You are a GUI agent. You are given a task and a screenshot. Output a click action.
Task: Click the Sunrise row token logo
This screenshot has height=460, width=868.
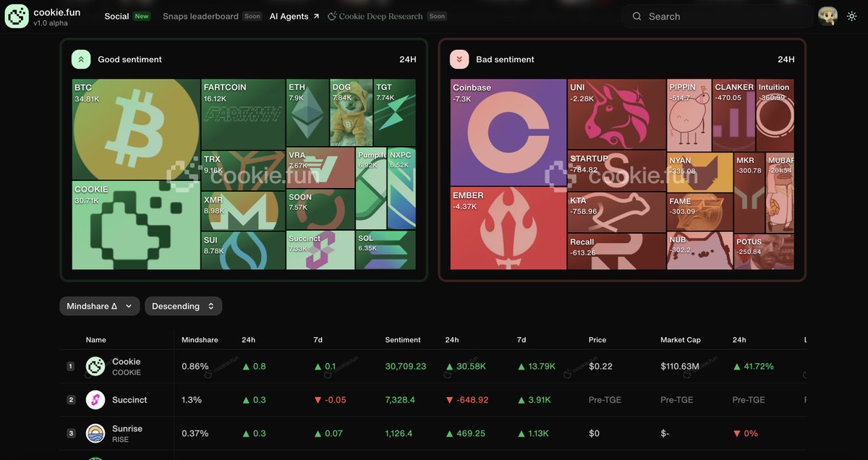[95, 433]
